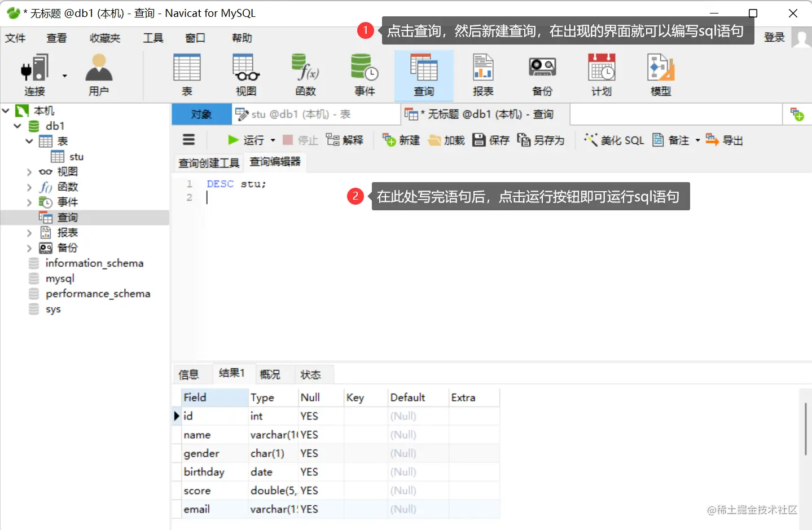
Task: Switch to 查询创建工具 (Query Builder) tab
Action: (x=209, y=163)
